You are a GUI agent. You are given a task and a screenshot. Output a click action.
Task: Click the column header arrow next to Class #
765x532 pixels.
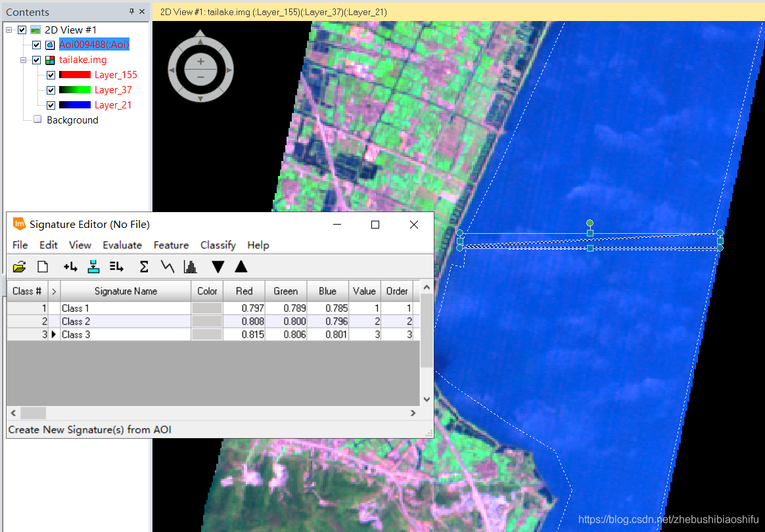pos(54,291)
